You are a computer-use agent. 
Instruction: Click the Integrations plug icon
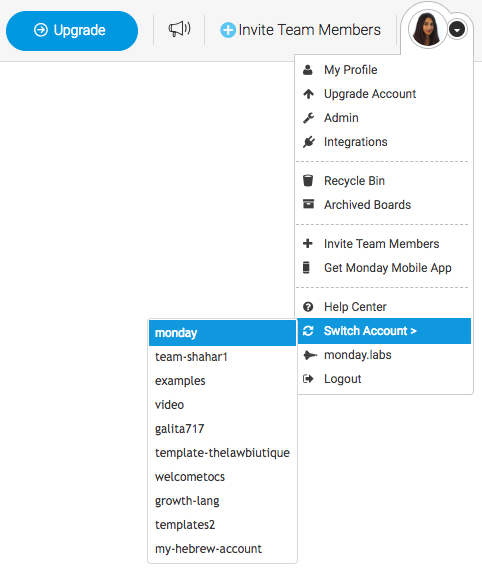pyautogui.click(x=308, y=142)
